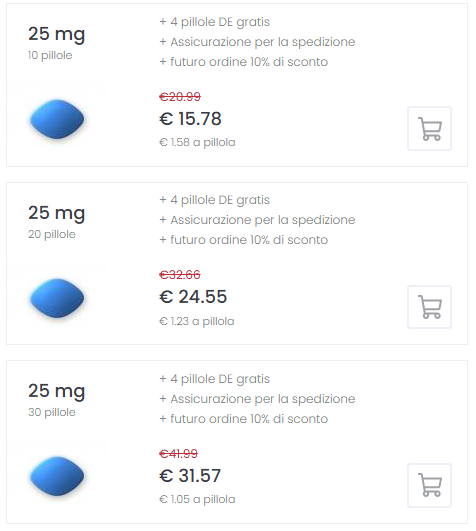Screen dimensions: 476x531
Task: Click the 10 pillole quantity label
Action: (50, 56)
